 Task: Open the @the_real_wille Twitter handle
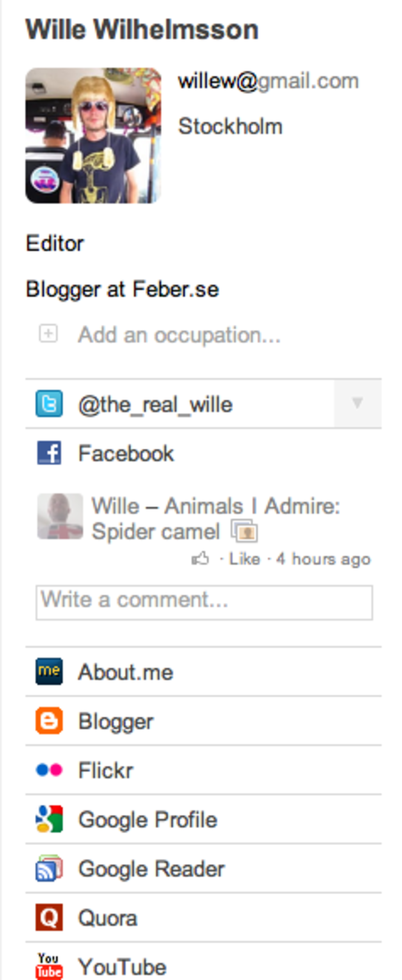coord(155,405)
